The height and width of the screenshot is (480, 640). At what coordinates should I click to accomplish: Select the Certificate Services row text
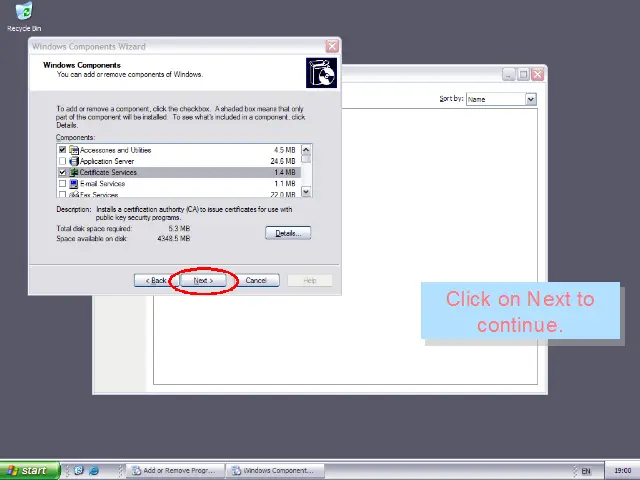tap(108, 172)
